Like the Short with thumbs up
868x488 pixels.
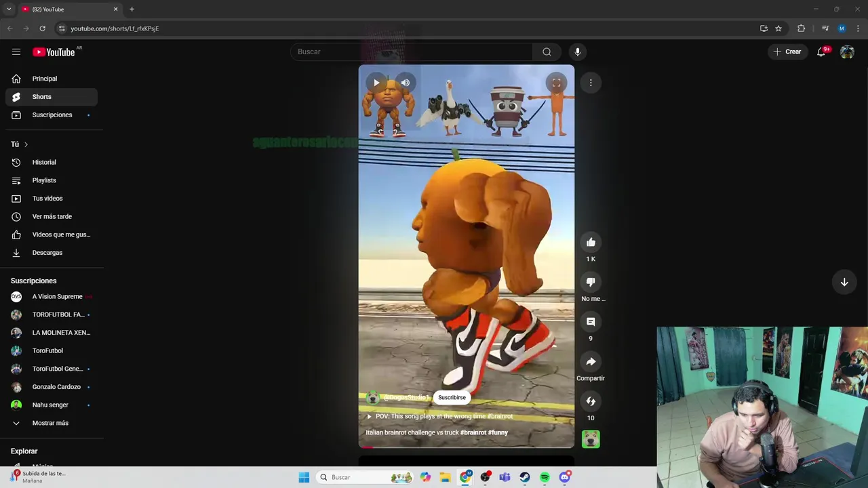point(591,242)
